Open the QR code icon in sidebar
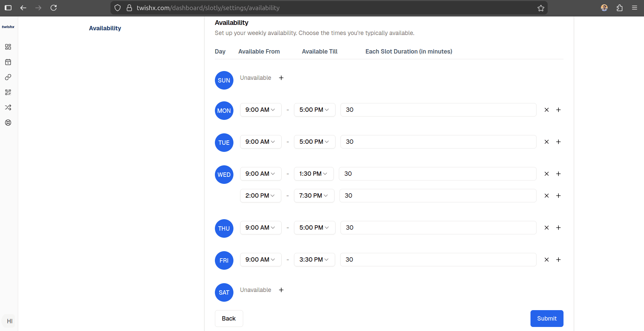644x331 pixels. (x=8, y=92)
